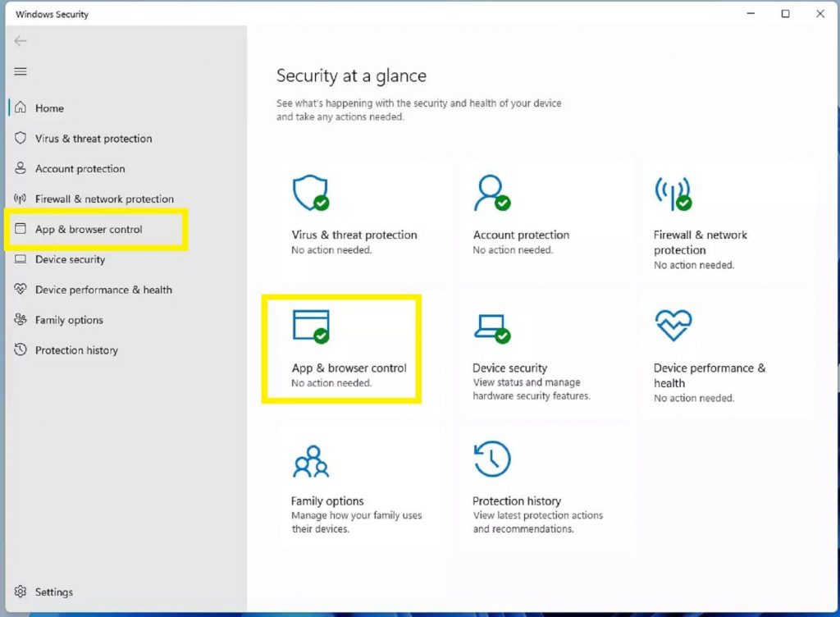Open Account protection from the sidebar

[80, 169]
